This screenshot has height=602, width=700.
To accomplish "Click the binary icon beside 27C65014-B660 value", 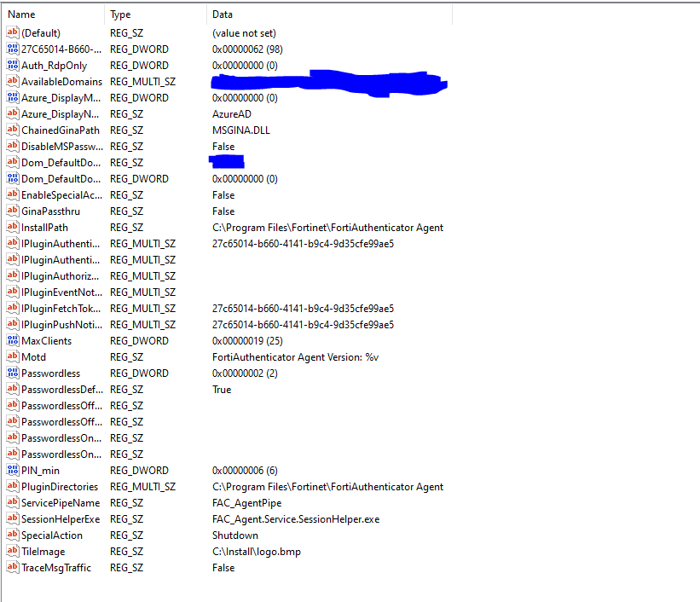I will pos(13,49).
